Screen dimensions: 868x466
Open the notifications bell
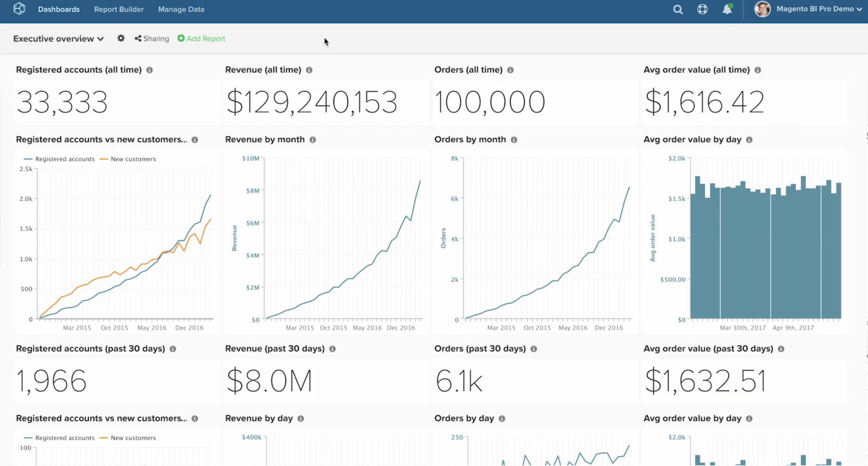tap(727, 9)
